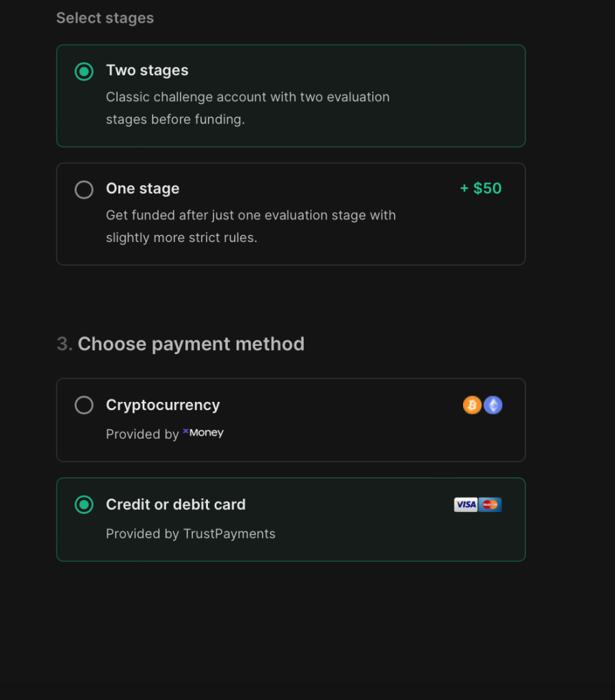Click the One stage option card
This screenshot has width=615, height=700.
(291, 214)
